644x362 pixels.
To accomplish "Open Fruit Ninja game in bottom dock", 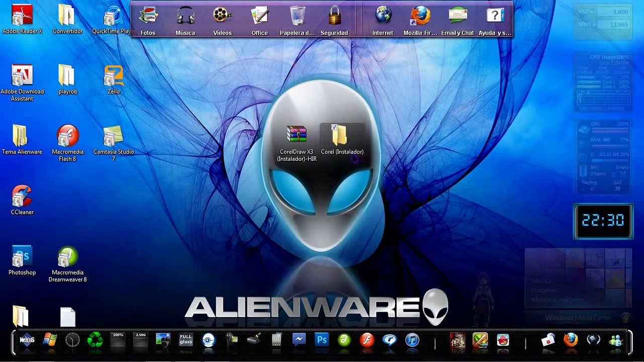I will coord(480,340).
